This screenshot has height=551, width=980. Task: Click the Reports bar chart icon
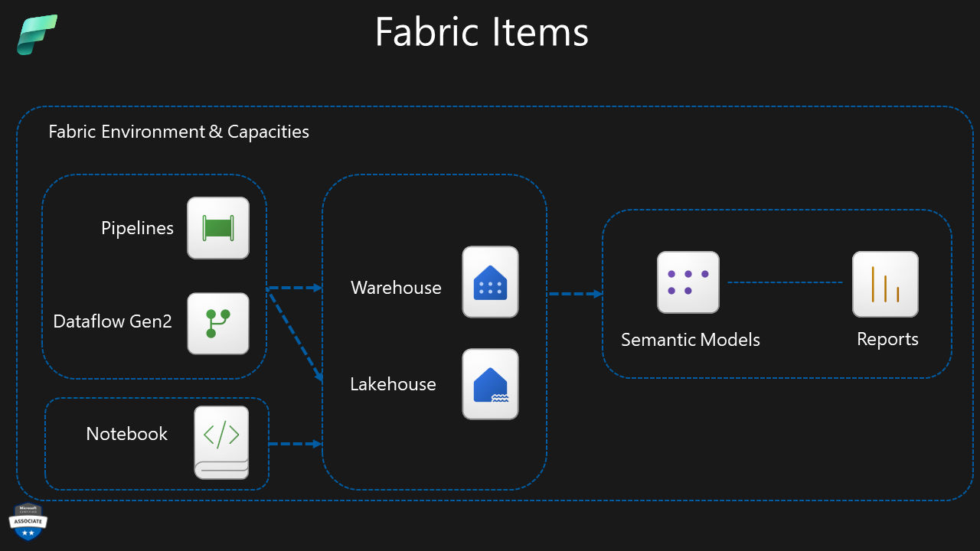885,283
